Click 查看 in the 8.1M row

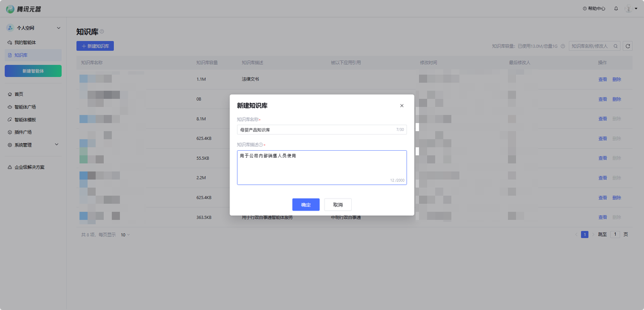point(603,119)
